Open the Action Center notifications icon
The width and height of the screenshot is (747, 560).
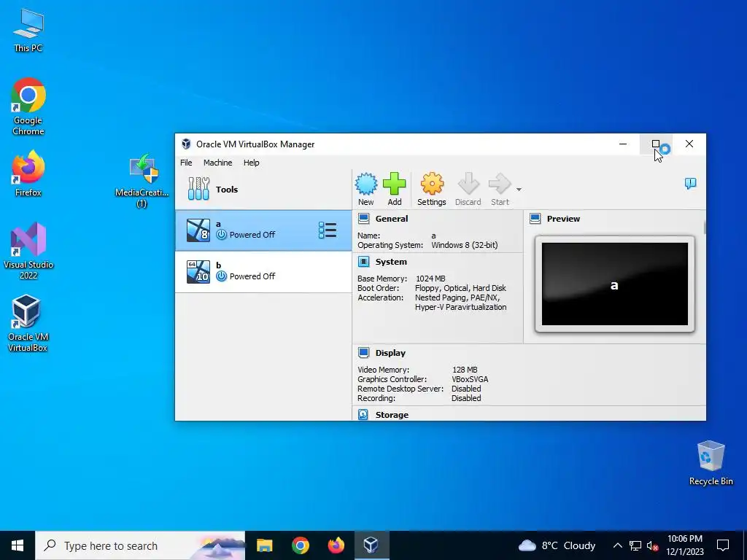(723, 545)
